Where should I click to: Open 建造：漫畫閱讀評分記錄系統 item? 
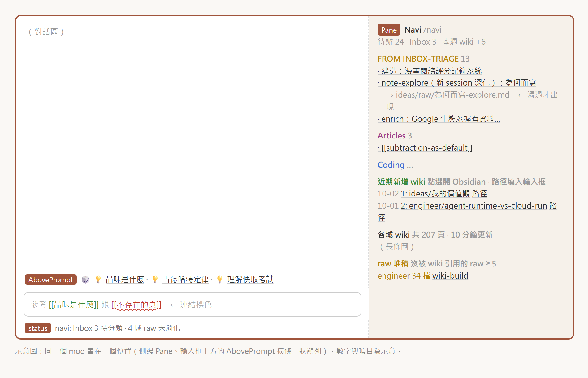[430, 71]
